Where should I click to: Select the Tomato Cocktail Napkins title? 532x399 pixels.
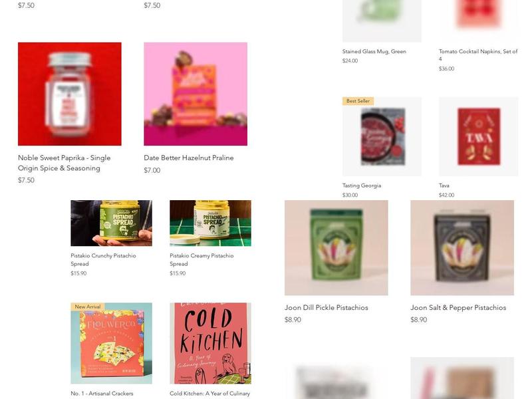(478, 55)
